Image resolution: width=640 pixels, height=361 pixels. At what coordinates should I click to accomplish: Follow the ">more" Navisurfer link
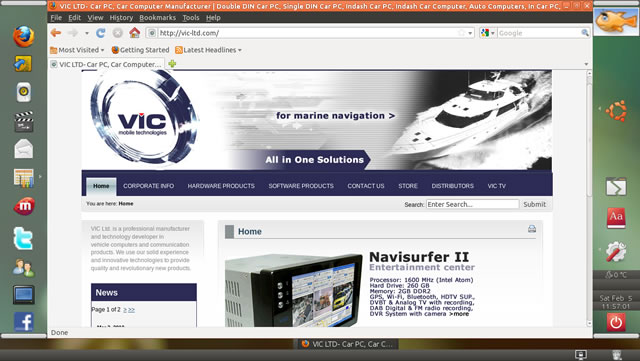pos(459,314)
